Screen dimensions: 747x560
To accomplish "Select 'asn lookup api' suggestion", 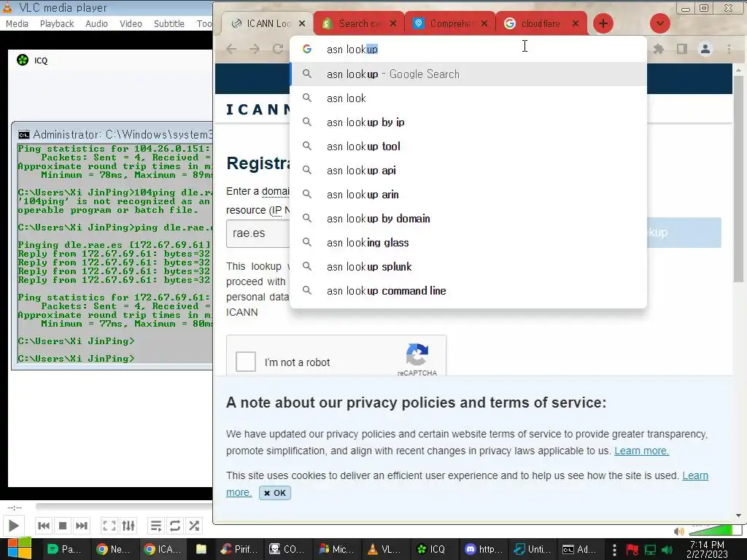I will point(468,171).
